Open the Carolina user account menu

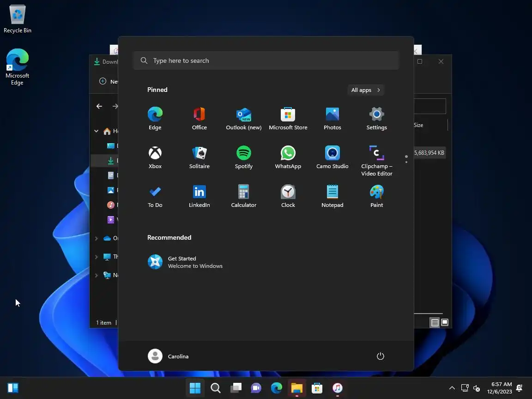[x=168, y=356]
